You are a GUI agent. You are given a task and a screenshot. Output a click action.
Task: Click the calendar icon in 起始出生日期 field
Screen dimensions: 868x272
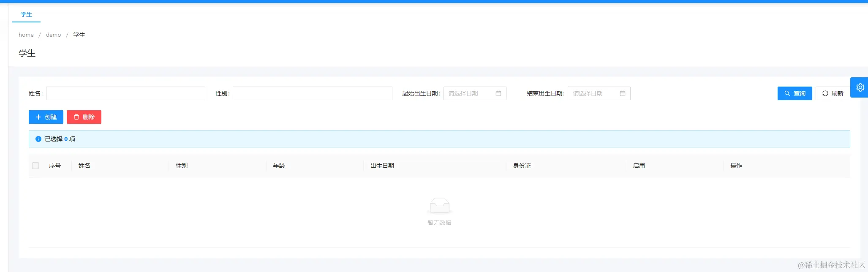(x=498, y=93)
